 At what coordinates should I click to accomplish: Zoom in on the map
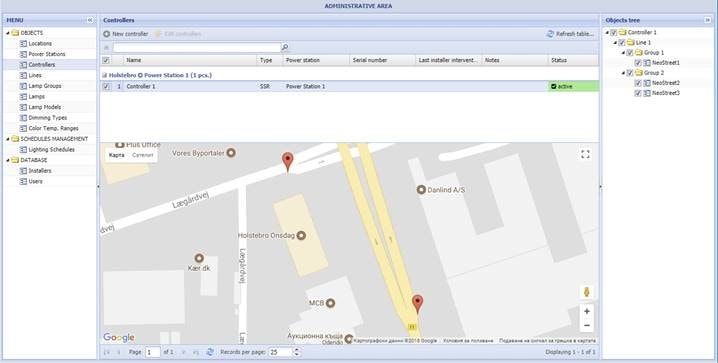click(587, 311)
